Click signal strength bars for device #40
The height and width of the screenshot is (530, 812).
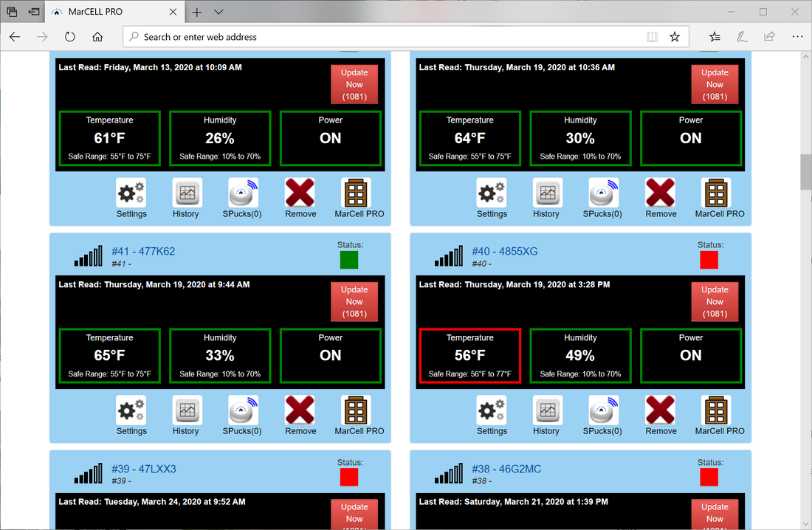(x=449, y=256)
